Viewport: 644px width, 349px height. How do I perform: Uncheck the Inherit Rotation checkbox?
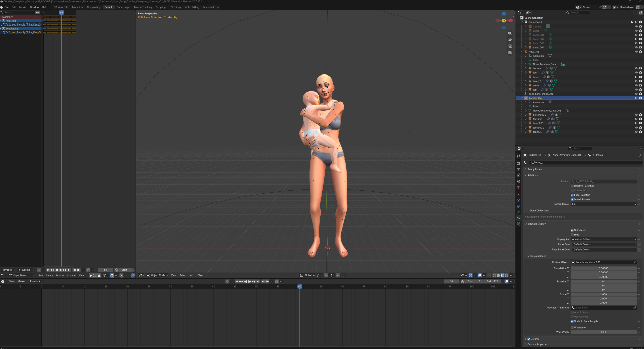coord(572,200)
